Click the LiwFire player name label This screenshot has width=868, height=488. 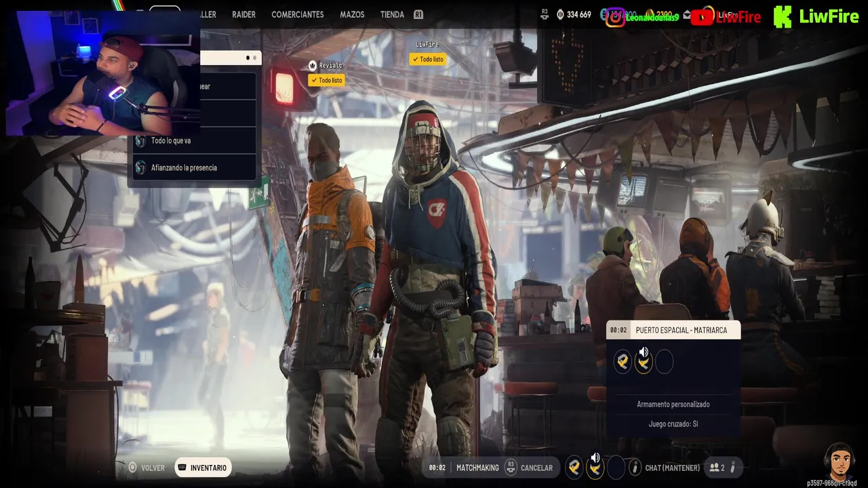(427, 44)
